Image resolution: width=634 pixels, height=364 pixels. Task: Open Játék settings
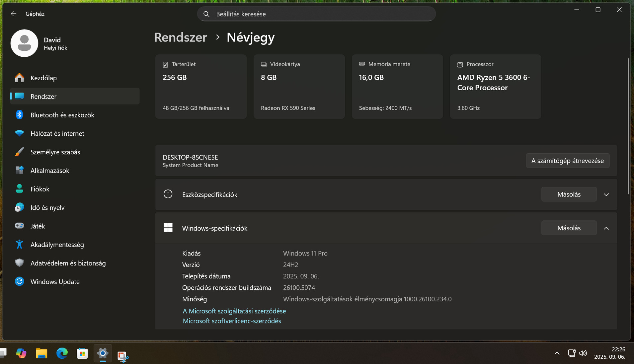(x=75, y=226)
